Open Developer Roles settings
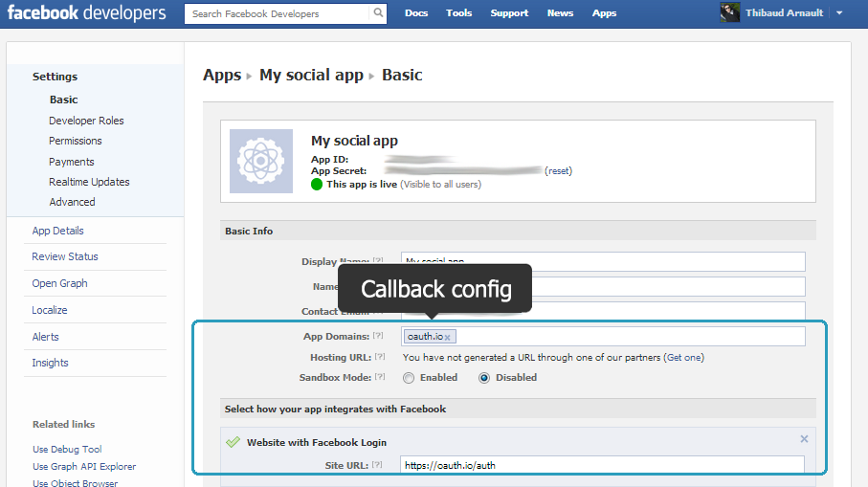The width and height of the screenshot is (868, 487). click(86, 121)
